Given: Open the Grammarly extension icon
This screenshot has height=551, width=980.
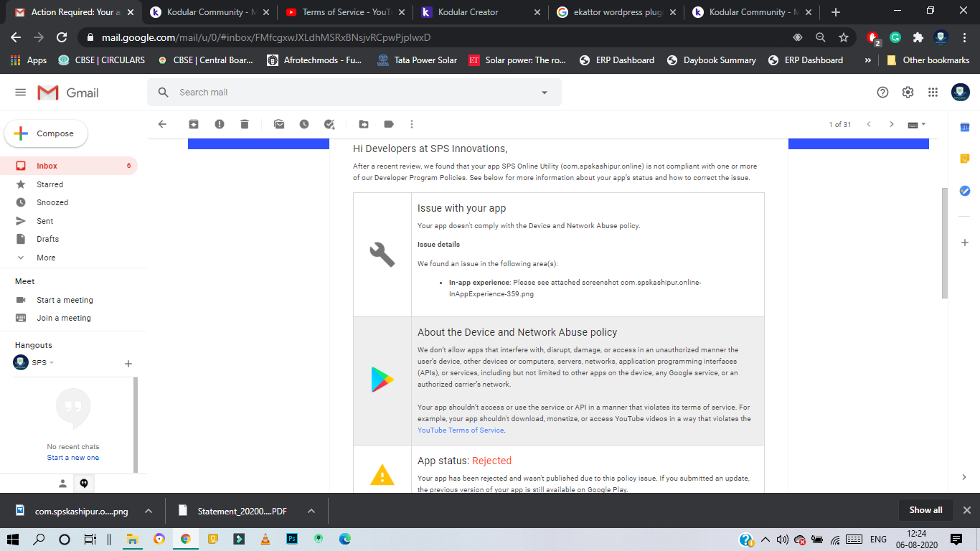Looking at the screenshot, I should point(895,37).
